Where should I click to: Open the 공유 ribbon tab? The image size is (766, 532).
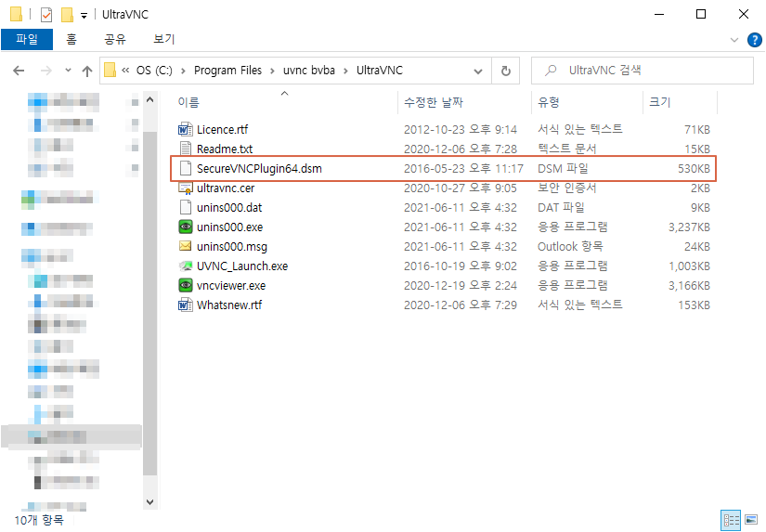[115, 39]
